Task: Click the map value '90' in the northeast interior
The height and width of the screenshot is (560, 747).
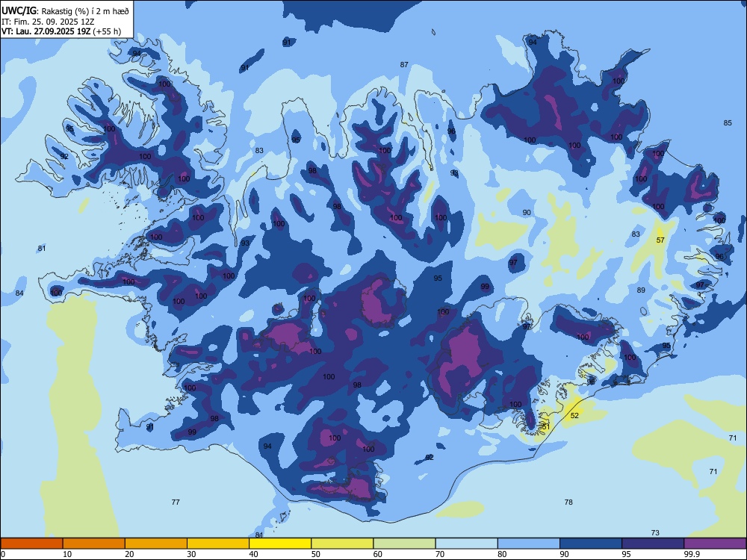Action: pos(527,212)
